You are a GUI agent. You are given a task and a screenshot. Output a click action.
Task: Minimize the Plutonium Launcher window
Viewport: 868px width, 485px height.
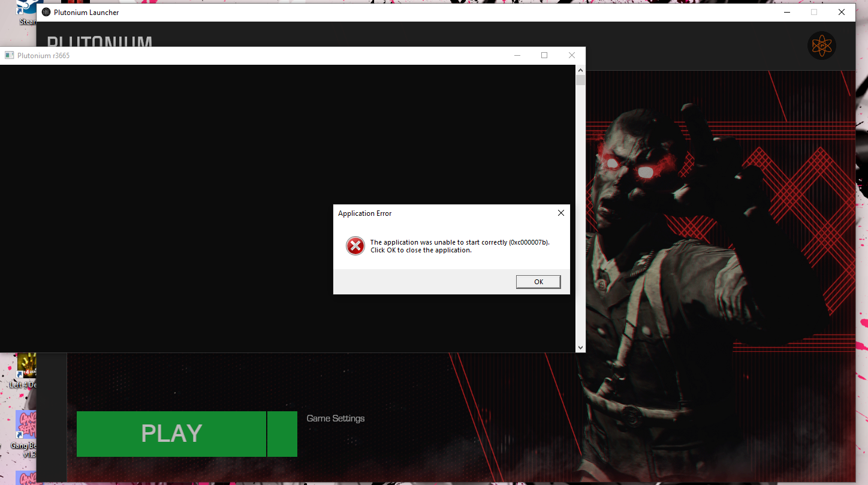point(786,13)
